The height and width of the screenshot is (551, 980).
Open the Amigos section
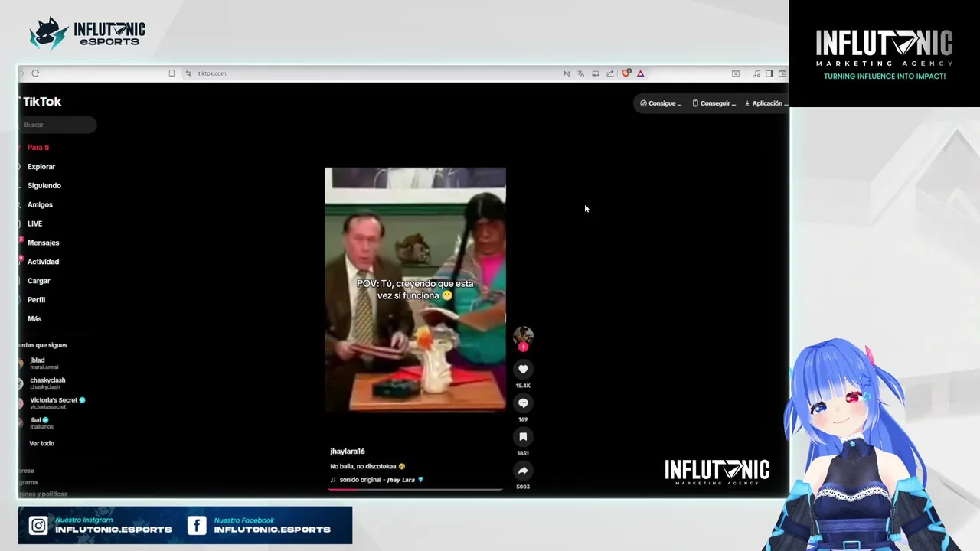[x=40, y=205]
